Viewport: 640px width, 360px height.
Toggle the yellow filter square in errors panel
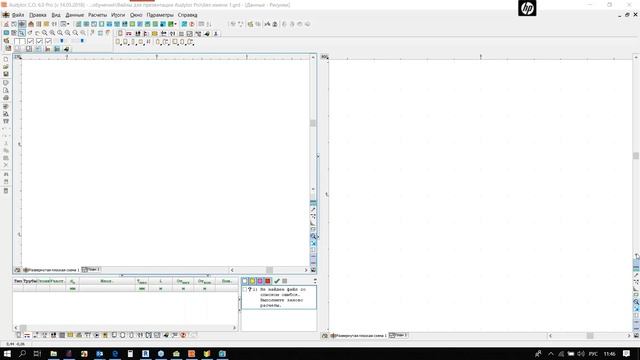click(x=252, y=281)
